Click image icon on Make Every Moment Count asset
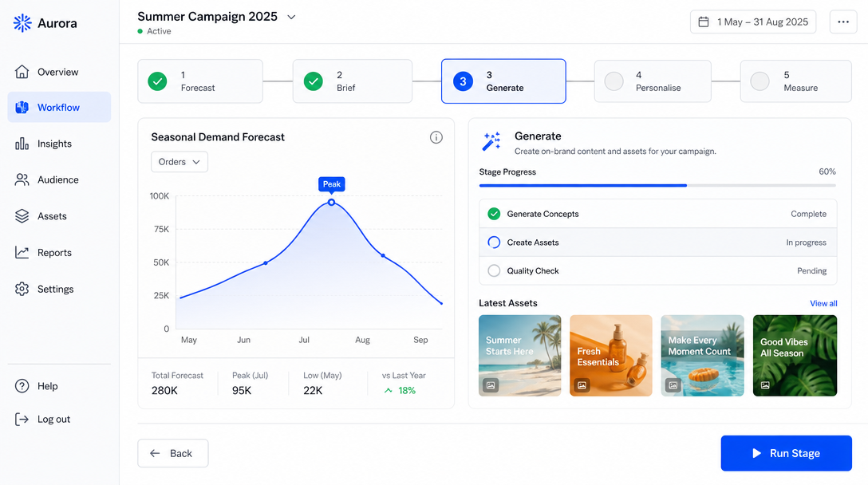This screenshot has height=485, width=868. 673,384
